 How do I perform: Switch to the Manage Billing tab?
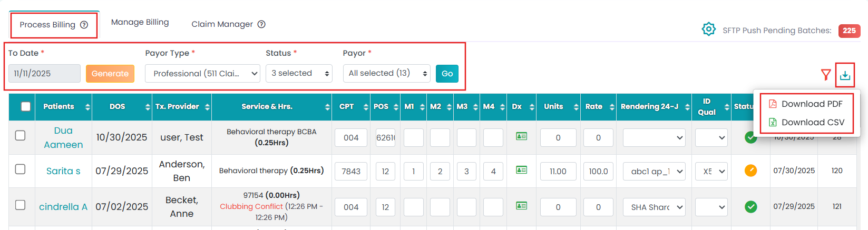(140, 22)
